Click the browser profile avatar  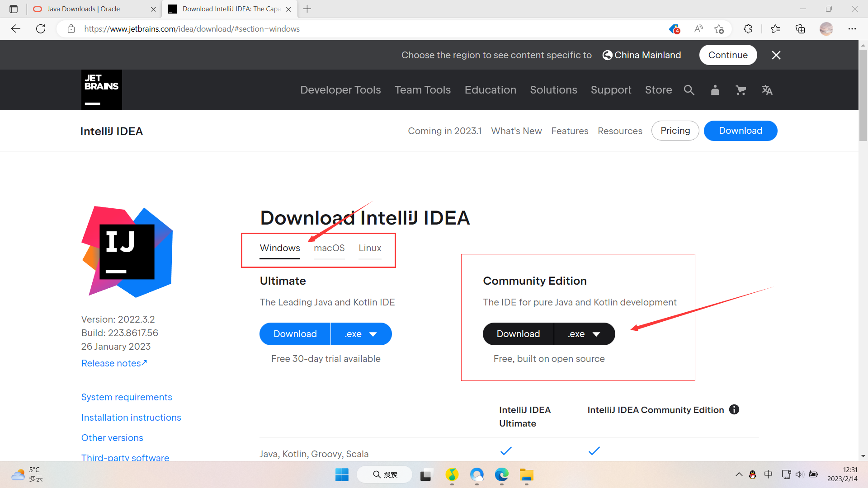point(826,29)
